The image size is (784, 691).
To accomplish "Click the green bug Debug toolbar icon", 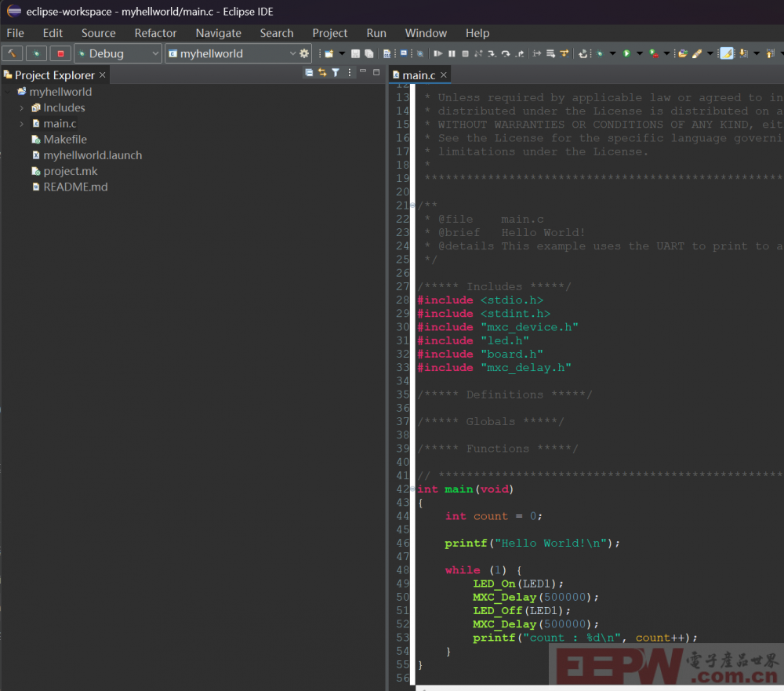I will click(x=600, y=53).
